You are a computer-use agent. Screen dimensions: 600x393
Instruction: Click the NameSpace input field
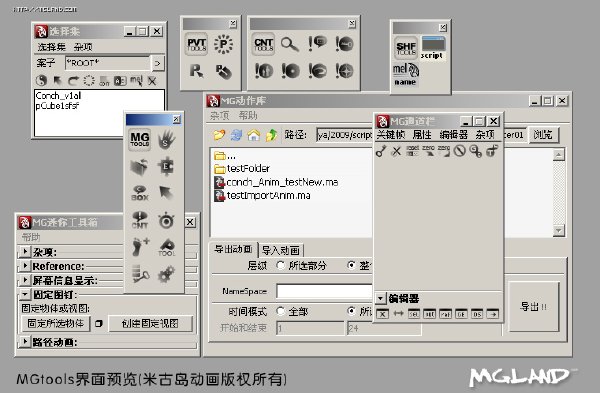324,291
